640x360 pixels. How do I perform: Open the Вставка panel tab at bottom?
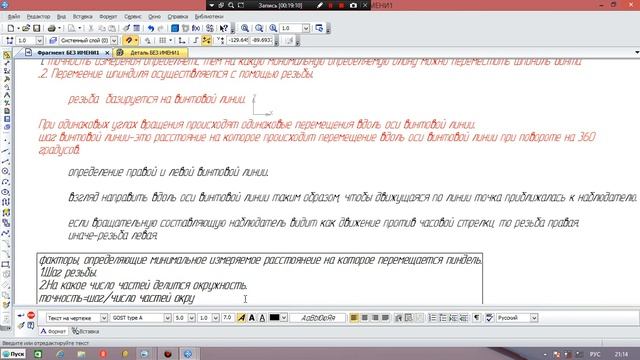coord(86,331)
